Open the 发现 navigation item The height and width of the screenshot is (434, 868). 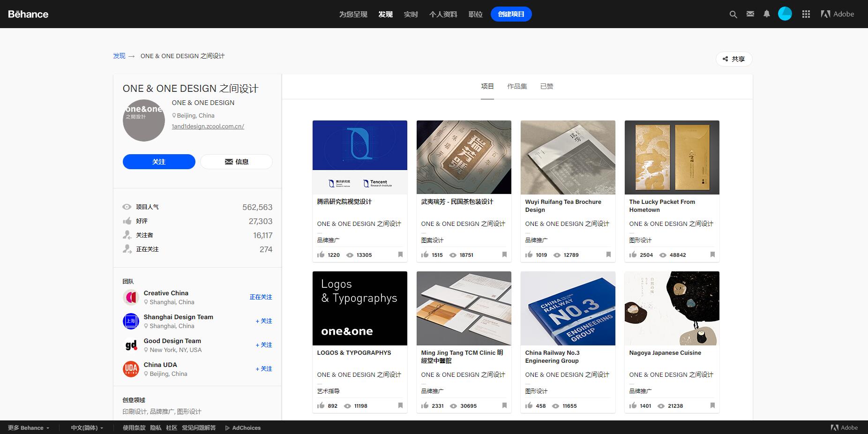pos(386,14)
